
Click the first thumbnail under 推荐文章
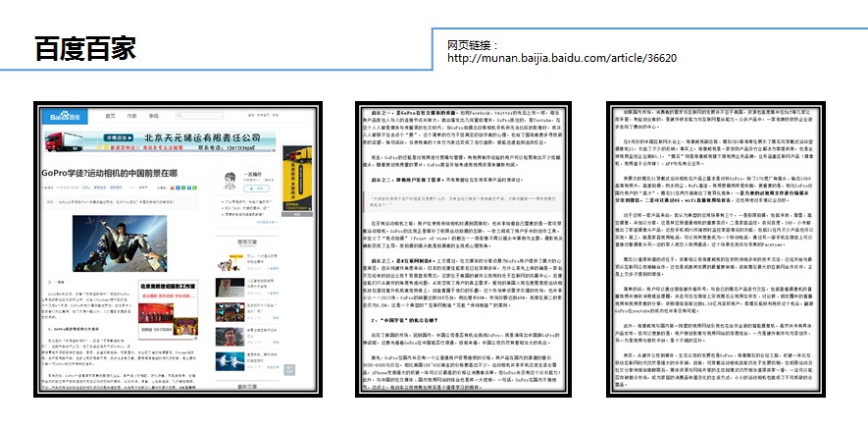click(x=230, y=261)
